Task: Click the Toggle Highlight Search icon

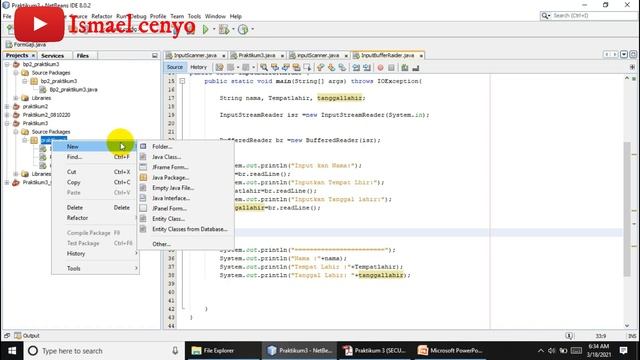Action: tap(296, 67)
